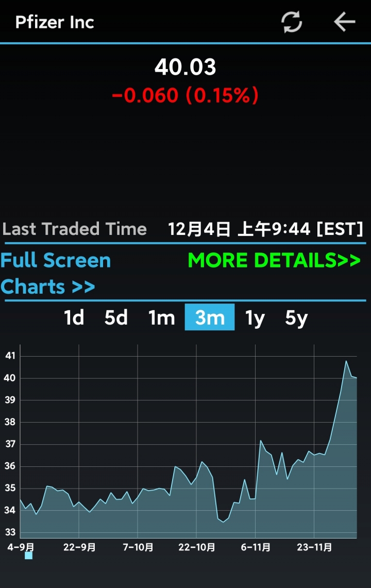The image size is (371, 588).
Task: Click the 39 price axis label
Action: [10, 400]
